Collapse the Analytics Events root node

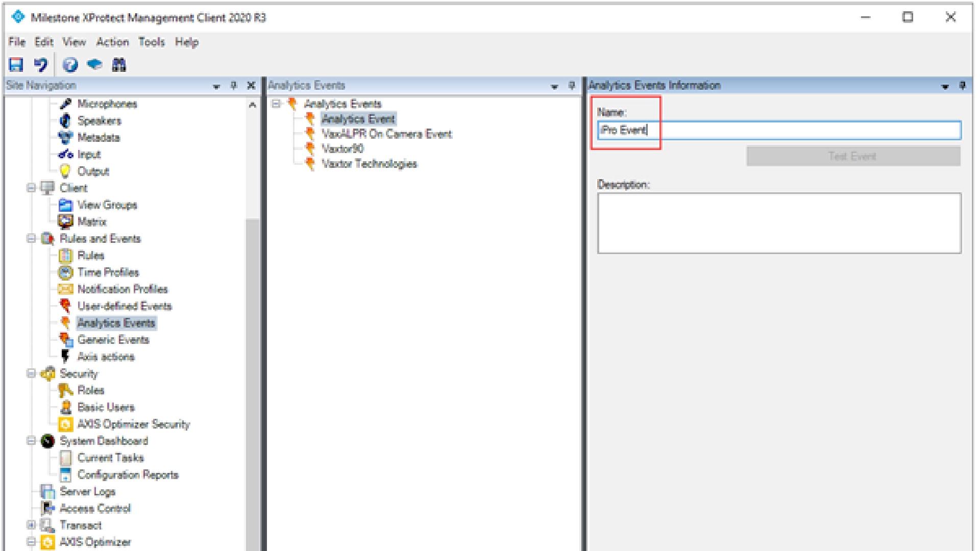coord(276,104)
